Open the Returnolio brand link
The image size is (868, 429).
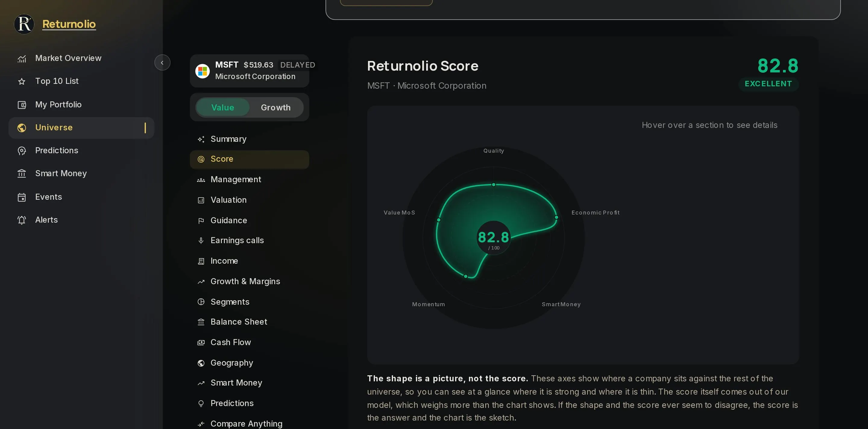pyautogui.click(x=69, y=24)
